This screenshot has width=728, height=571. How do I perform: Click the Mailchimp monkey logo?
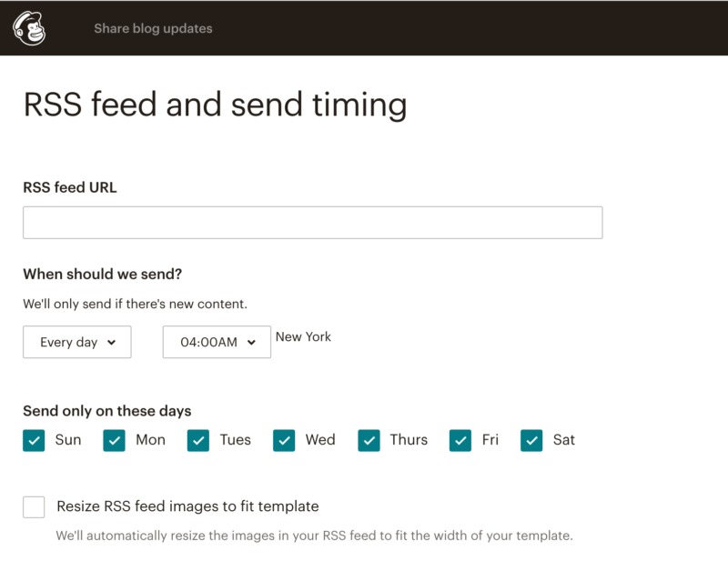click(29, 28)
